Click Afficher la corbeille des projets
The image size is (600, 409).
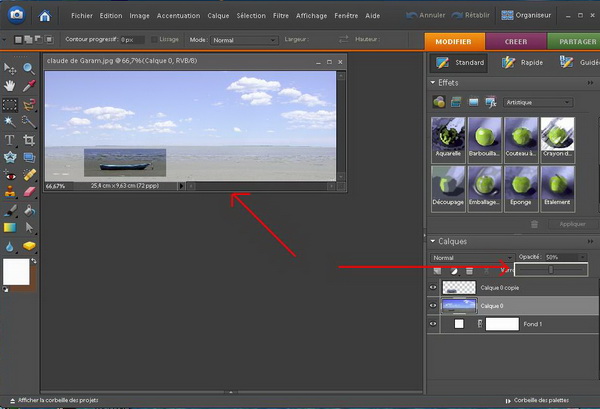54,400
